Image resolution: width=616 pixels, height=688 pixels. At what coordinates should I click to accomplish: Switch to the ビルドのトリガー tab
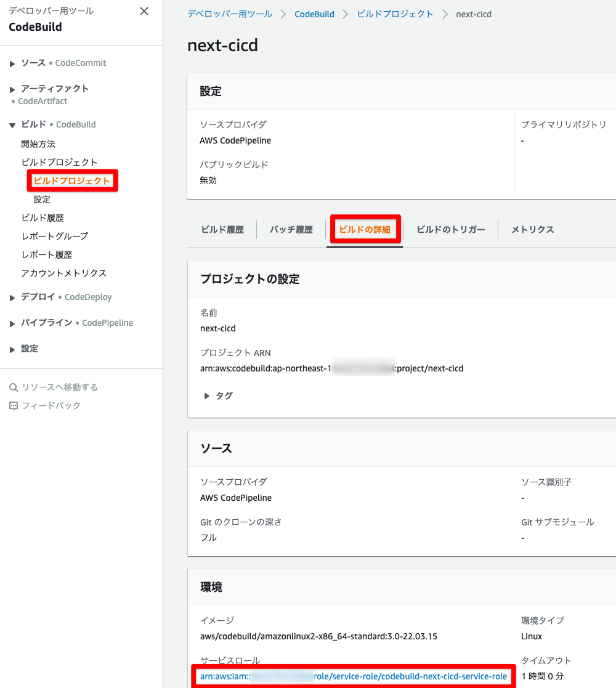pyautogui.click(x=451, y=230)
